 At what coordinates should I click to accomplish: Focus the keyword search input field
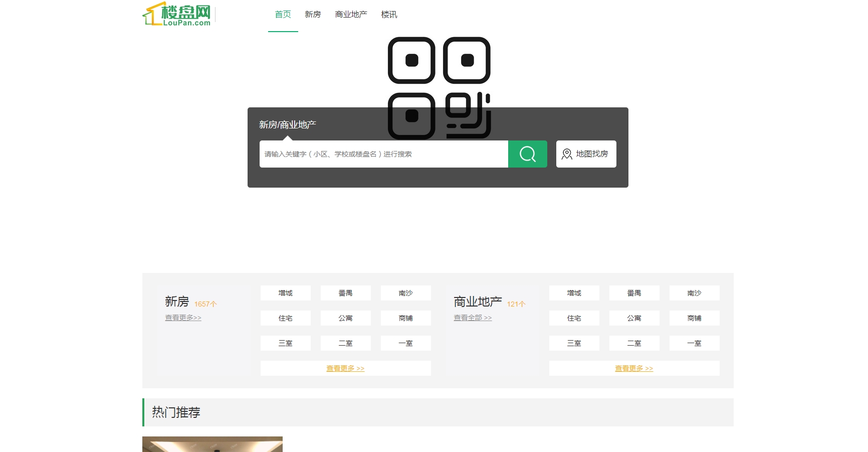click(384, 154)
